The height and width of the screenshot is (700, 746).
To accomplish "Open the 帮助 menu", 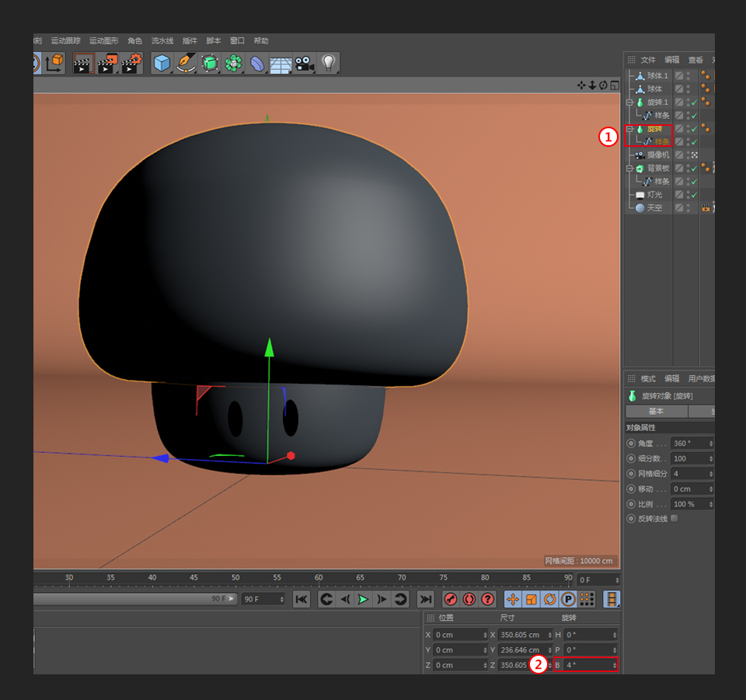I will point(261,40).
